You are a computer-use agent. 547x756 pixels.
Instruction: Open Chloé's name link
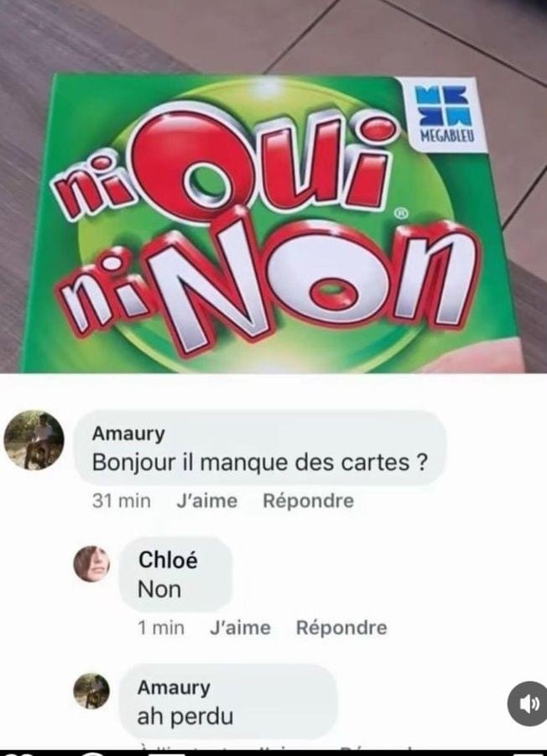tap(168, 560)
